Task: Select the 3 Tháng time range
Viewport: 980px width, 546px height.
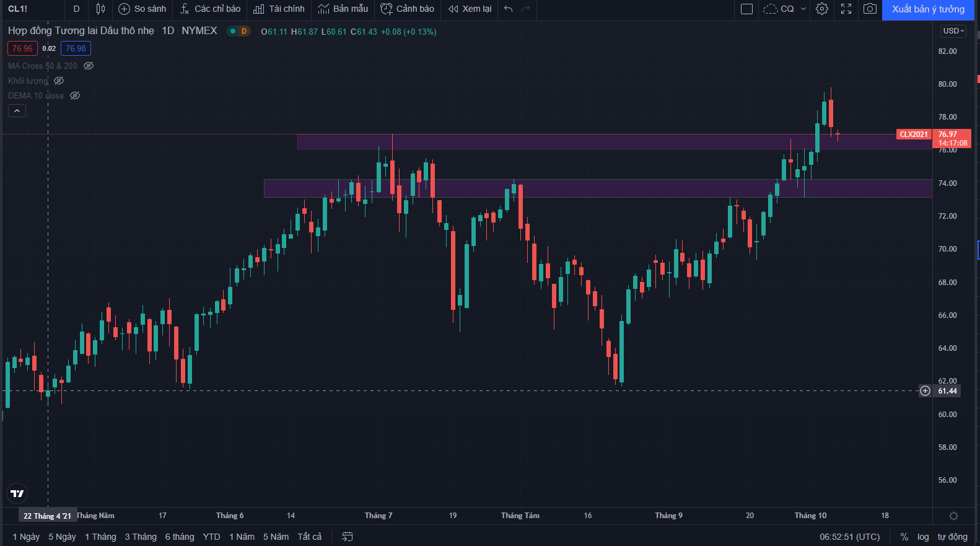Action: pos(141,537)
